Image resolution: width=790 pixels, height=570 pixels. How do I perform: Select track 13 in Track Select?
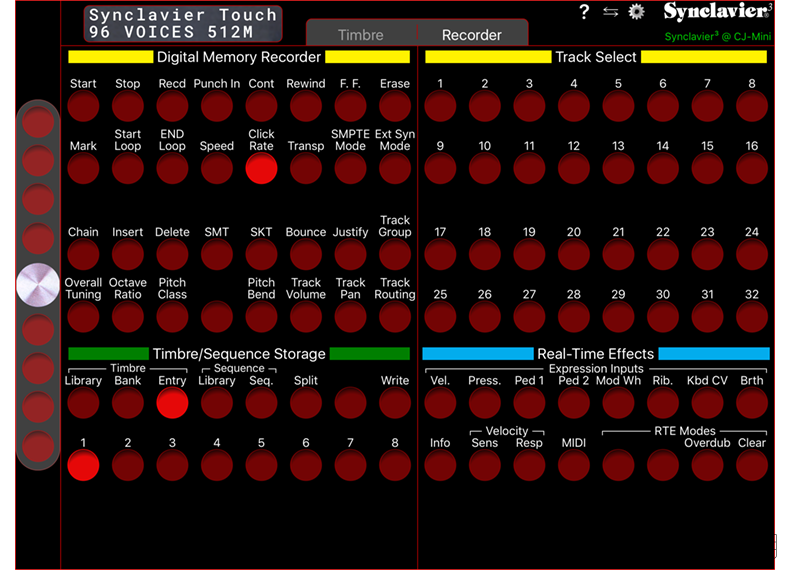click(x=618, y=168)
